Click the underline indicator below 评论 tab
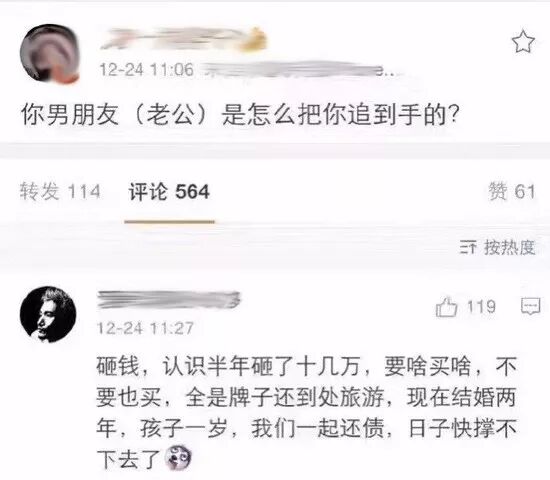Image resolution: width=550 pixels, height=480 pixels. 169,222
